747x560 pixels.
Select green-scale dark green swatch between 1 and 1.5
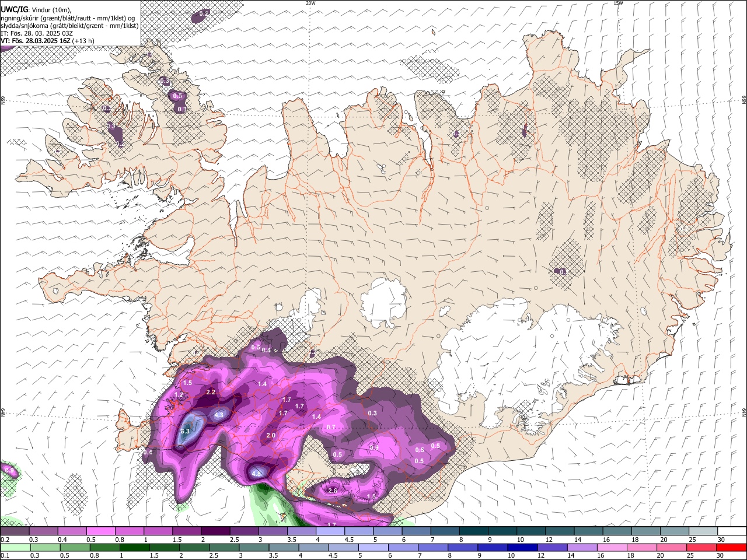tap(134, 547)
